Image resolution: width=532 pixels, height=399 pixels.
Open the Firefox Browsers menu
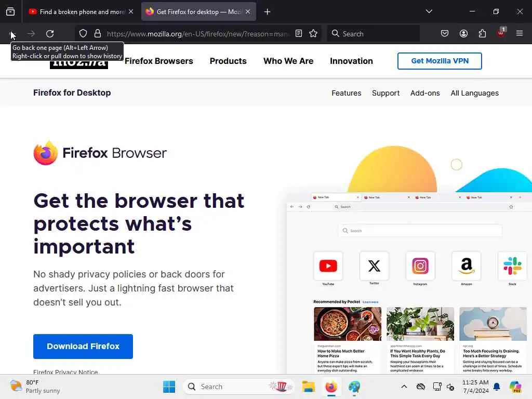pos(159,61)
